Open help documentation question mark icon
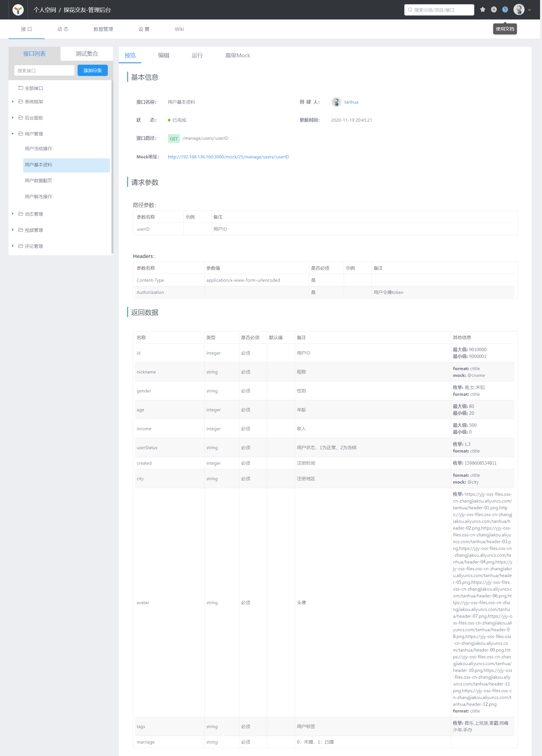542x756 pixels. (x=505, y=10)
